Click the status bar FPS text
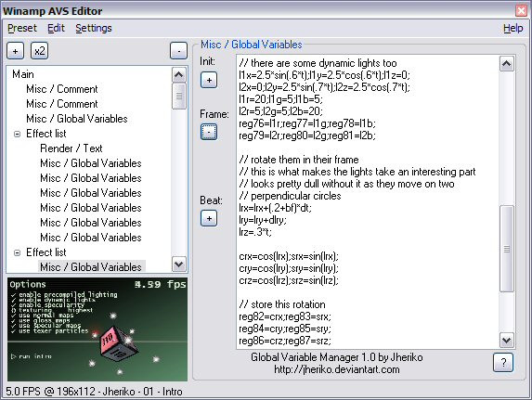The height and width of the screenshot is (400, 532). [x=94, y=392]
